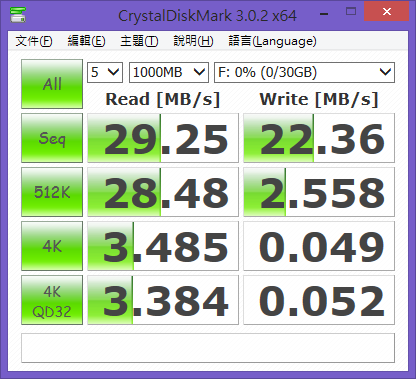Select the 4K QD32 write result 0.052
This screenshot has height=380, width=416.
[319, 300]
